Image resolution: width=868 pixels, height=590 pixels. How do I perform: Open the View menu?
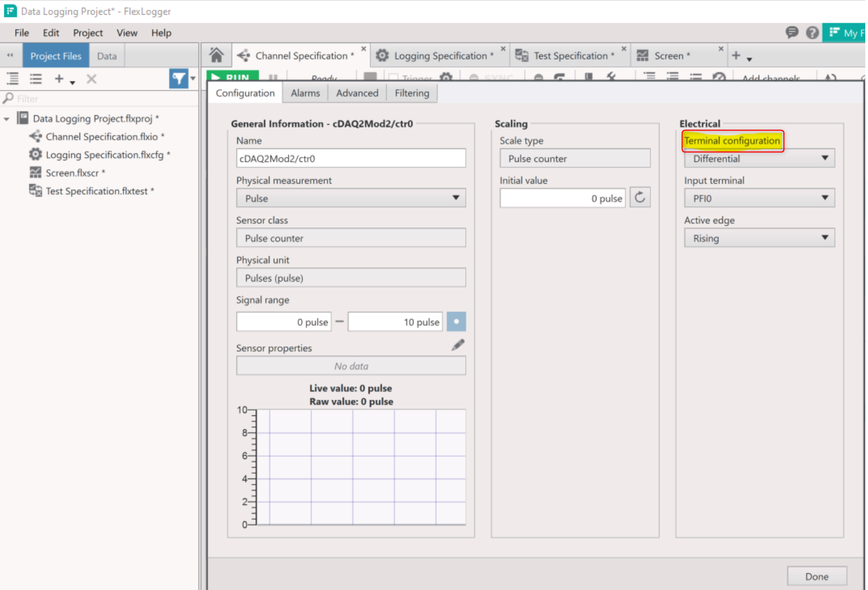(x=127, y=33)
